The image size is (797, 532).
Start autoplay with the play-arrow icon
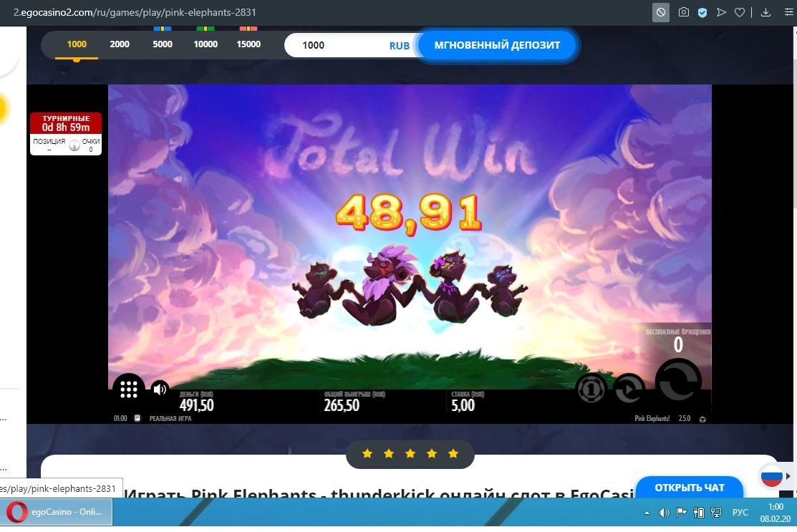(629, 389)
